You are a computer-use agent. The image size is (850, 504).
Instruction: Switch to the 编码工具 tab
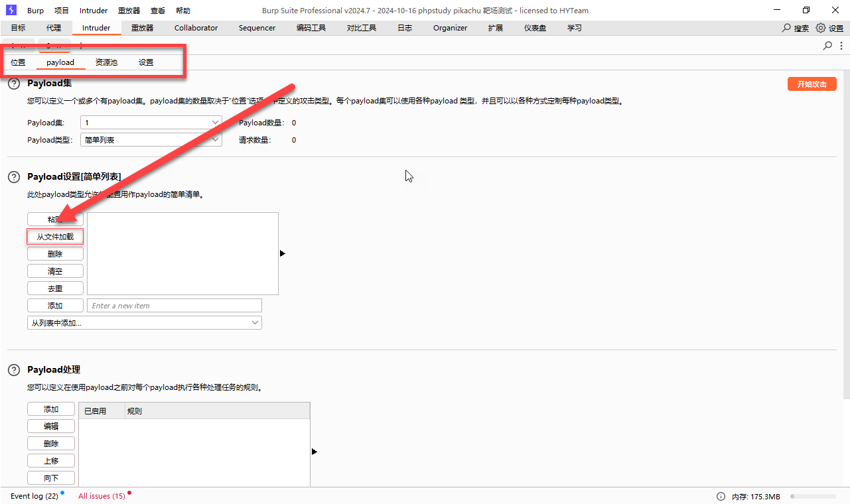[311, 28]
